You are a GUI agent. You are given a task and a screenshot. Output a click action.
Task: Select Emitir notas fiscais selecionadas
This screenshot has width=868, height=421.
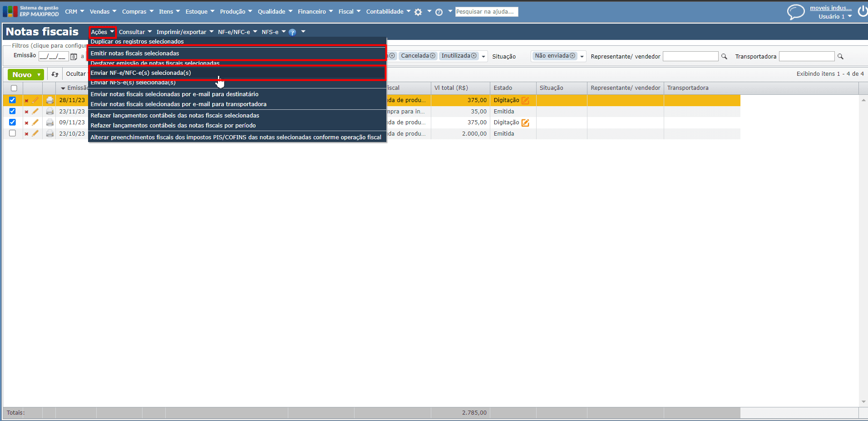[x=237, y=53]
